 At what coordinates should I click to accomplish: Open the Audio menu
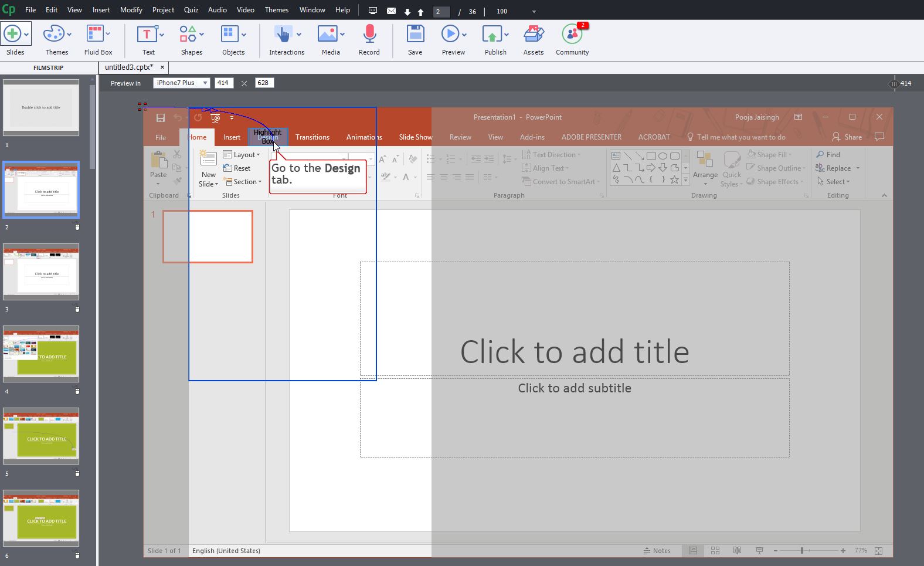pyautogui.click(x=217, y=10)
